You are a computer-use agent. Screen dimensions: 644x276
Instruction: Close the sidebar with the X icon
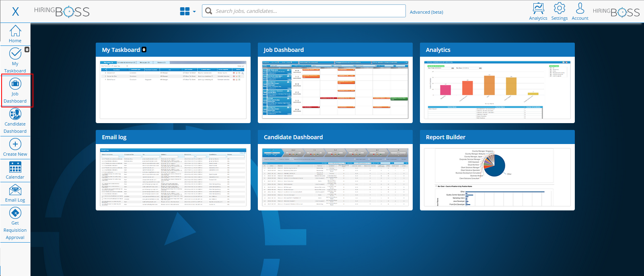pyautogui.click(x=15, y=11)
